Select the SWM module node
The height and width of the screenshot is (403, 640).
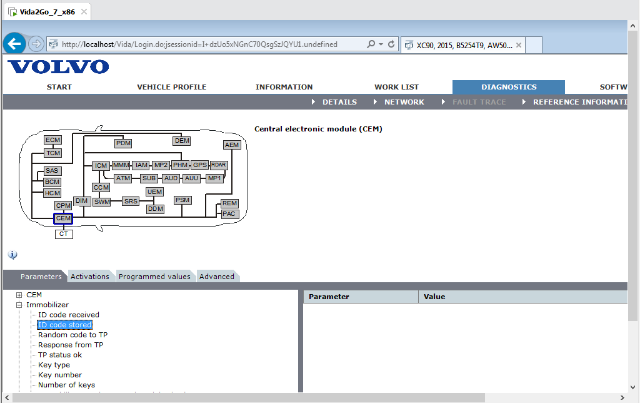(x=102, y=202)
